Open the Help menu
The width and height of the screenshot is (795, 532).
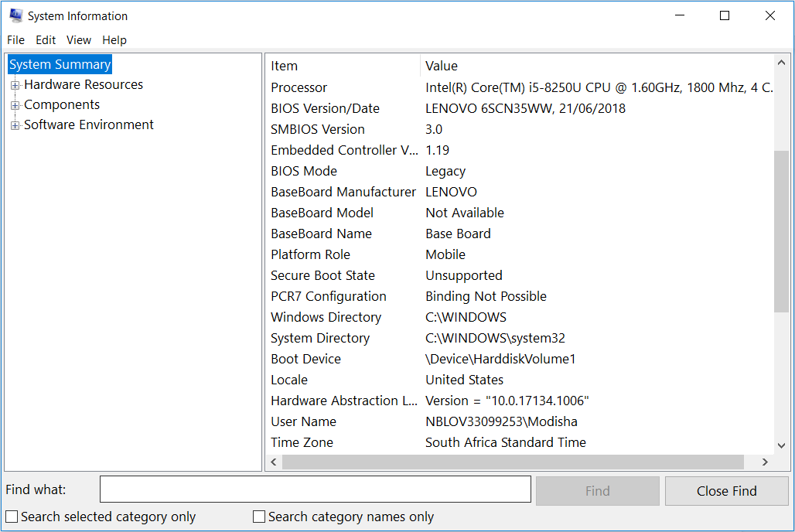[x=114, y=40]
